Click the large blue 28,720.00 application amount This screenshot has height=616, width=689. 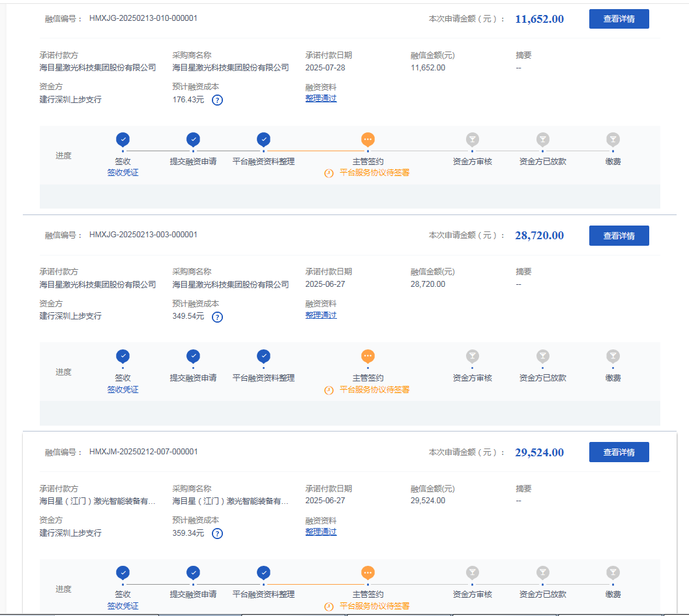539,235
